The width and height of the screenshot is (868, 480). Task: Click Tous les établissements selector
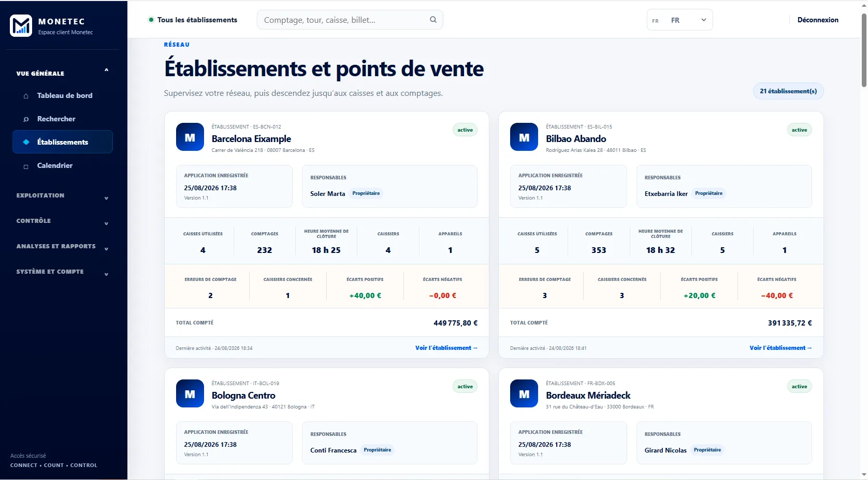pyautogui.click(x=193, y=20)
